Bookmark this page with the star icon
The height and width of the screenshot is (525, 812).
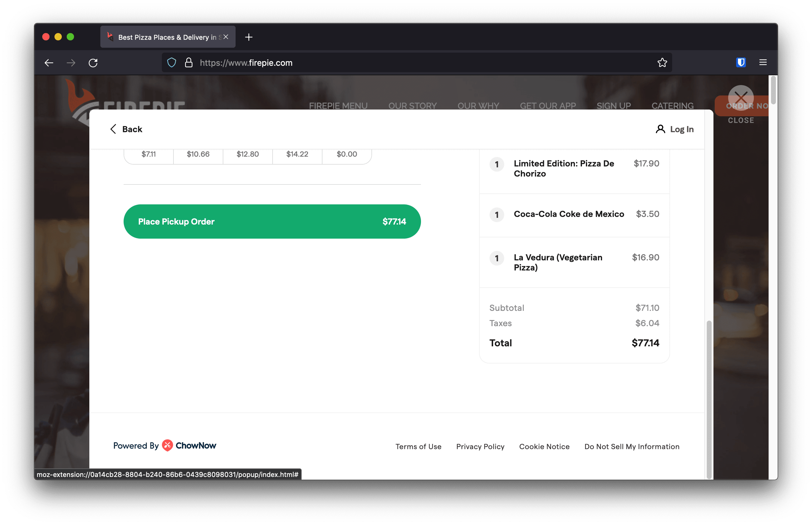tap(662, 62)
